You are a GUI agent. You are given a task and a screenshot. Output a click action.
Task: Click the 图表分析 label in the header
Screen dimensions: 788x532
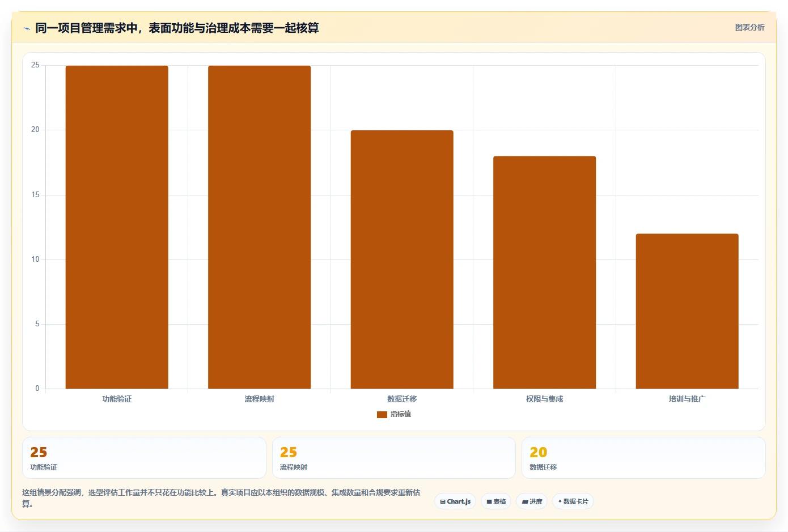click(749, 27)
